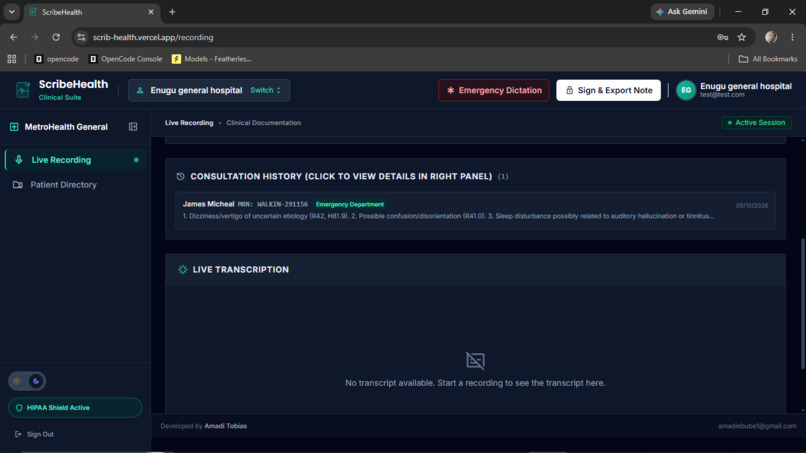This screenshot has width=806, height=453.
Task: Click the ScribeHealth logo icon
Action: tap(23, 90)
